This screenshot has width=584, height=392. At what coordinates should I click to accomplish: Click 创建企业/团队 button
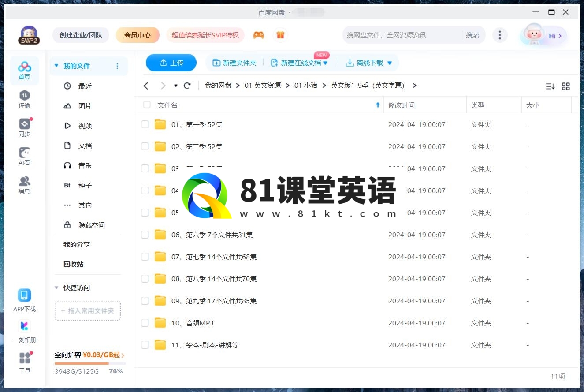tap(81, 35)
